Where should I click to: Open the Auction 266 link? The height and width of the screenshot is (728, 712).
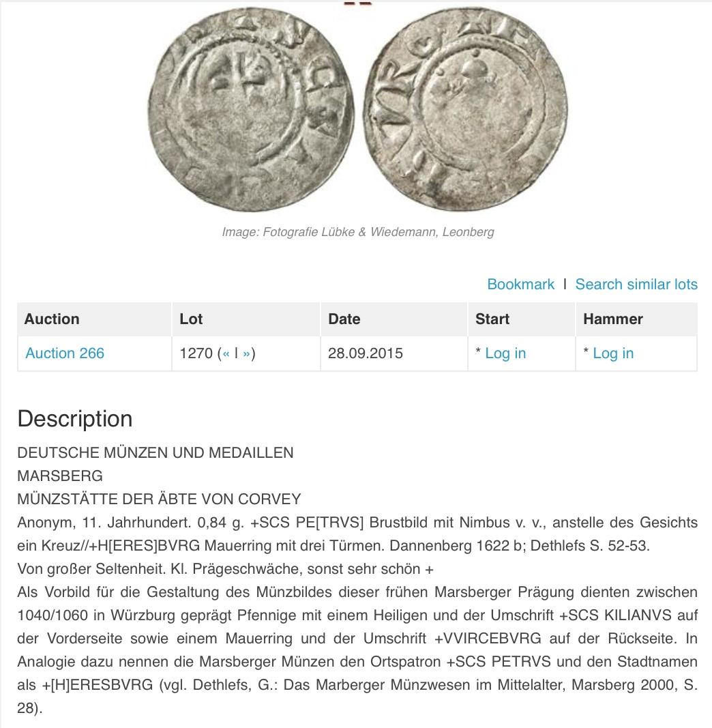(65, 353)
